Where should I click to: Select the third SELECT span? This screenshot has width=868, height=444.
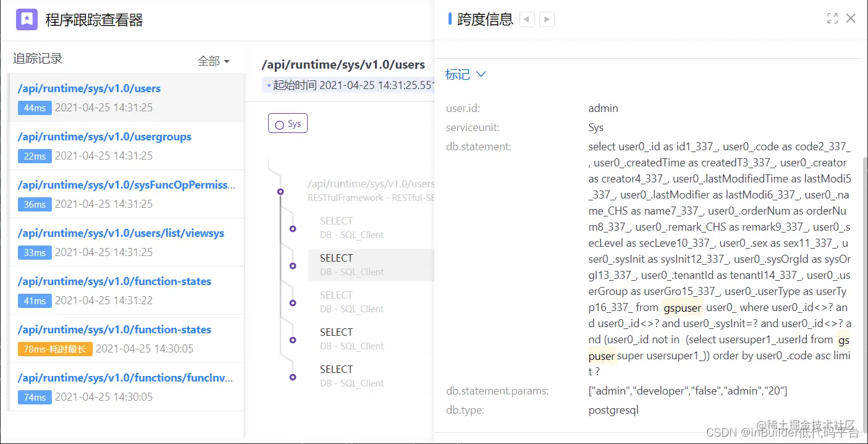pyautogui.click(x=352, y=302)
